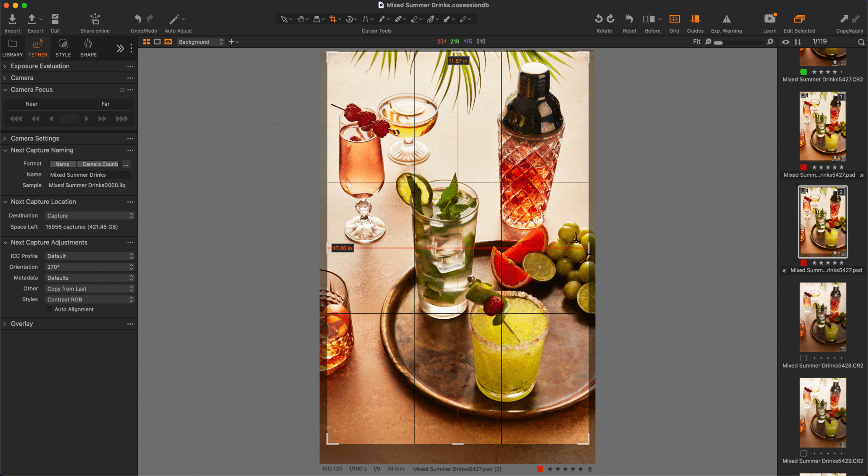Screen dimensions: 868x476
Task: Open the Destination Capture dropdown
Action: click(90, 216)
